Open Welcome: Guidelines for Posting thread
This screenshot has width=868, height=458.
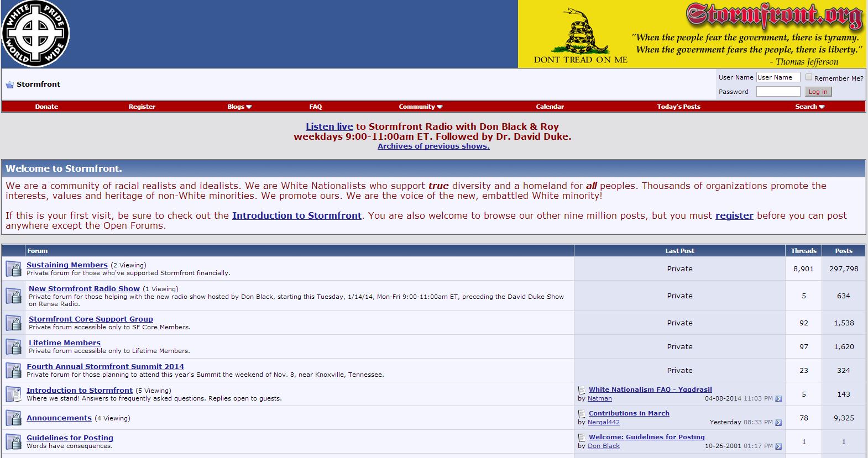[x=647, y=437]
